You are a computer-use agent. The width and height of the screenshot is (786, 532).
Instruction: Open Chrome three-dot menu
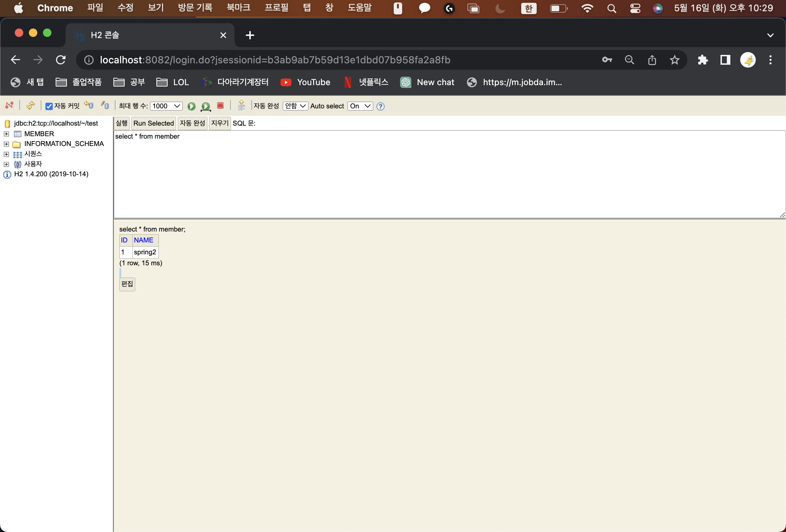tap(771, 60)
